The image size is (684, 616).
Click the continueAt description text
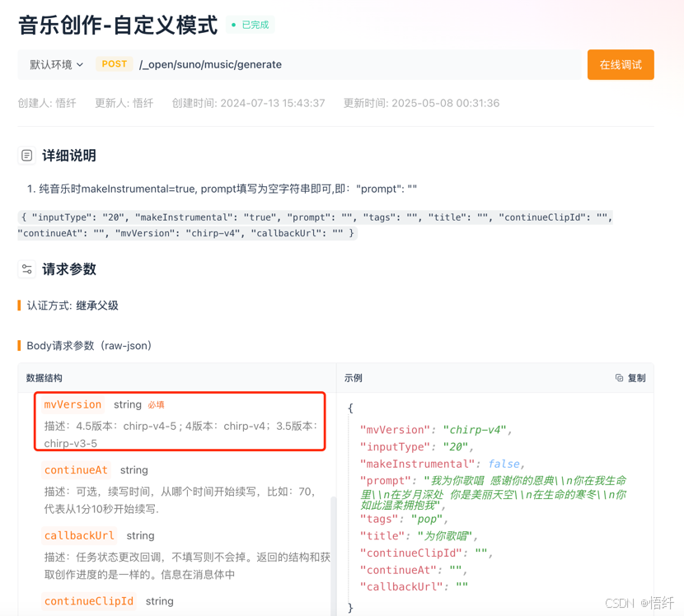point(180,500)
